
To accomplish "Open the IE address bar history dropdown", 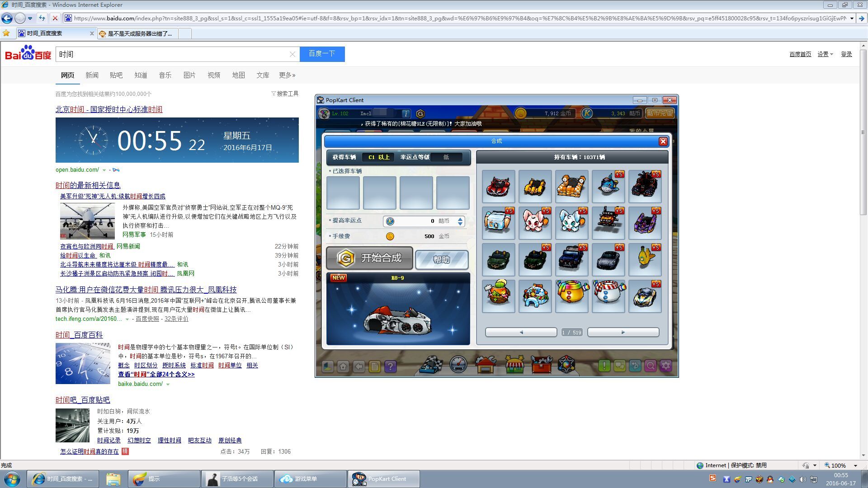I will pos(852,19).
